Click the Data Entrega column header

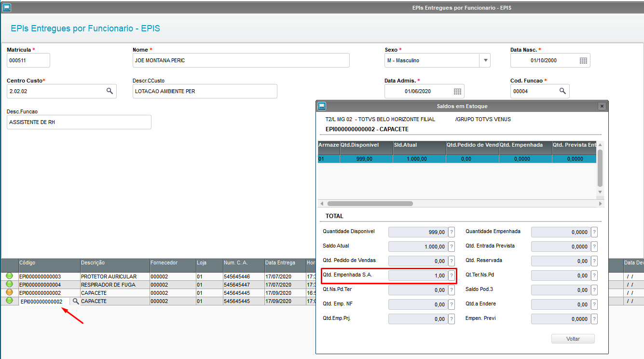pyautogui.click(x=285, y=265)
